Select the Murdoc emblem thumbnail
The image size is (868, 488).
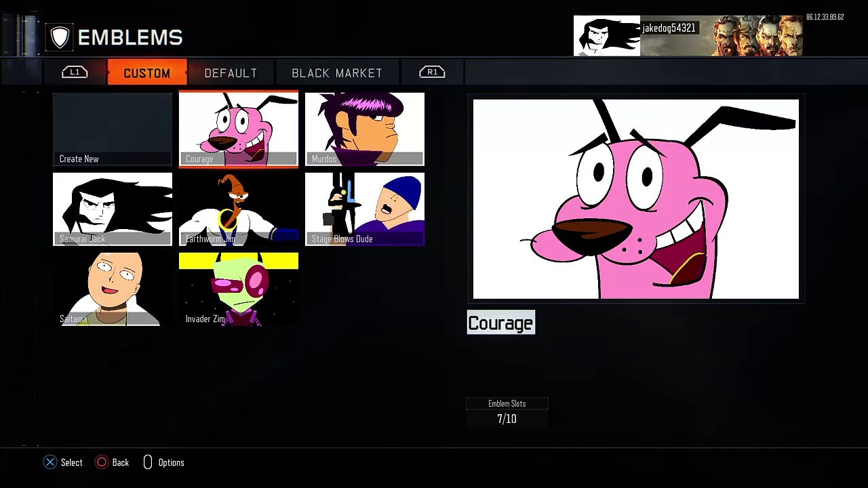pyautogui.click(x=365, y=129)
